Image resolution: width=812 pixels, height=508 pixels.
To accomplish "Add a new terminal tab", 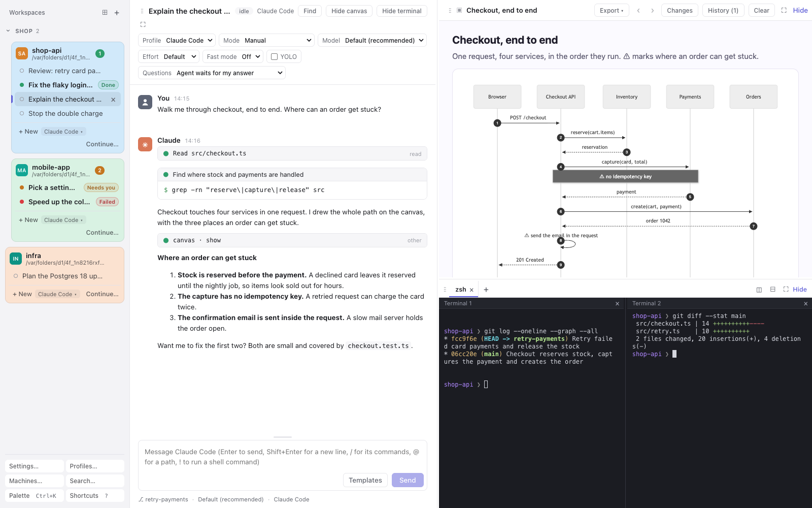I will click(486, 290).
